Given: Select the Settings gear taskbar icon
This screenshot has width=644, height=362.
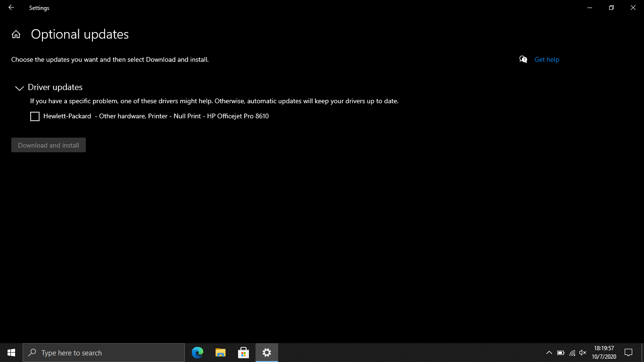Looking at the screenshot, I should (267, 353).
